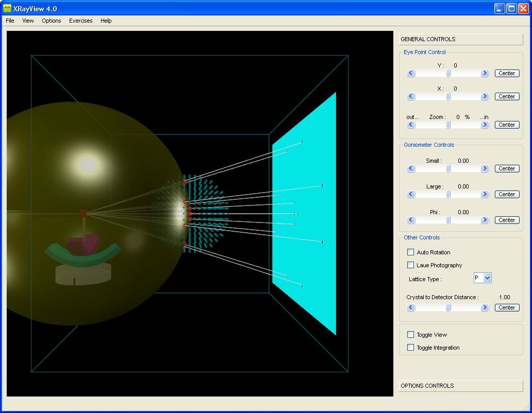Check the Toggle Integration box
Viewport: 532px width, 413px height.
point(410,347)
